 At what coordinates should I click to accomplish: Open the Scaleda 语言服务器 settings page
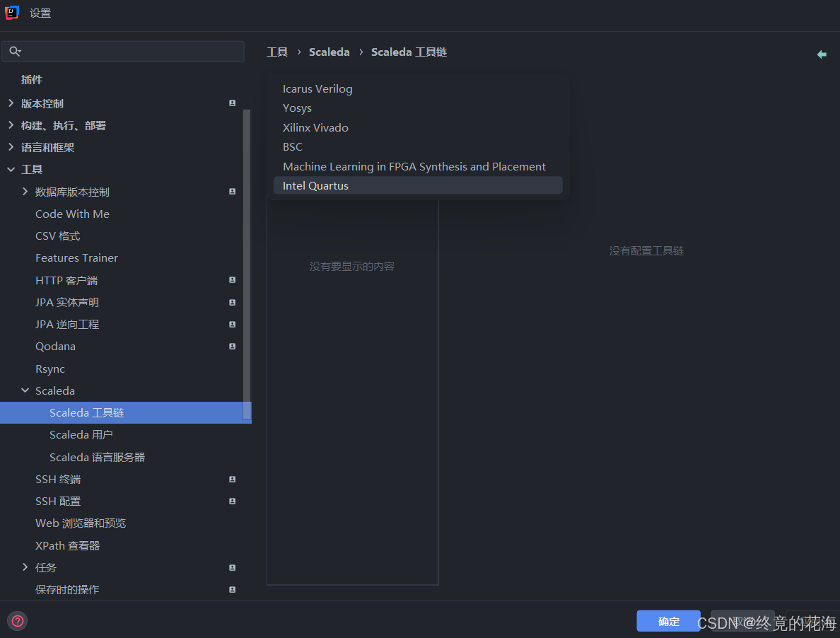tap(97, 457)
